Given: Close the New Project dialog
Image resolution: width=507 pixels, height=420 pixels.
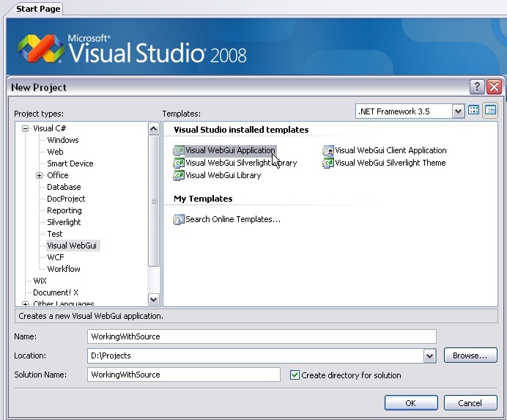Looking at the screenshot, I should [x=494, y=87].
